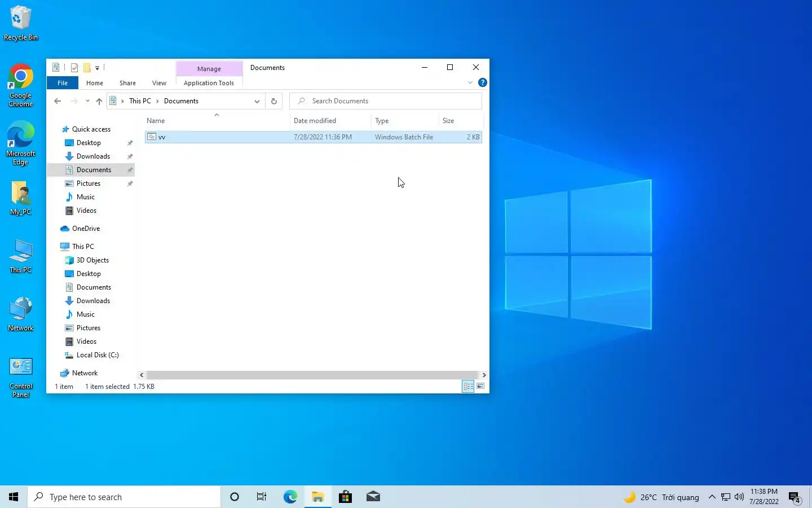Viewport: 812px width, 508px height.
Task: Open the Customize Quick Access Toolbar dropdown
Action: click(97, 68)
